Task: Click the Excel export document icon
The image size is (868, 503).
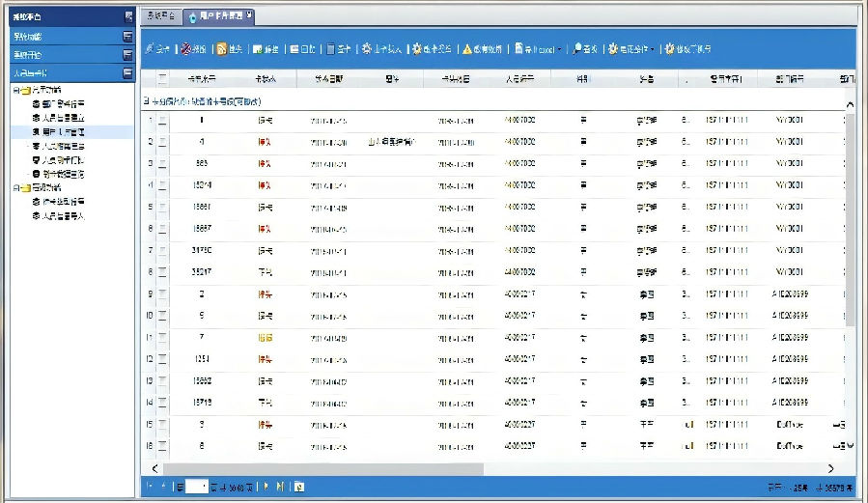Action: pyautogui.click(x=518, y=48)
